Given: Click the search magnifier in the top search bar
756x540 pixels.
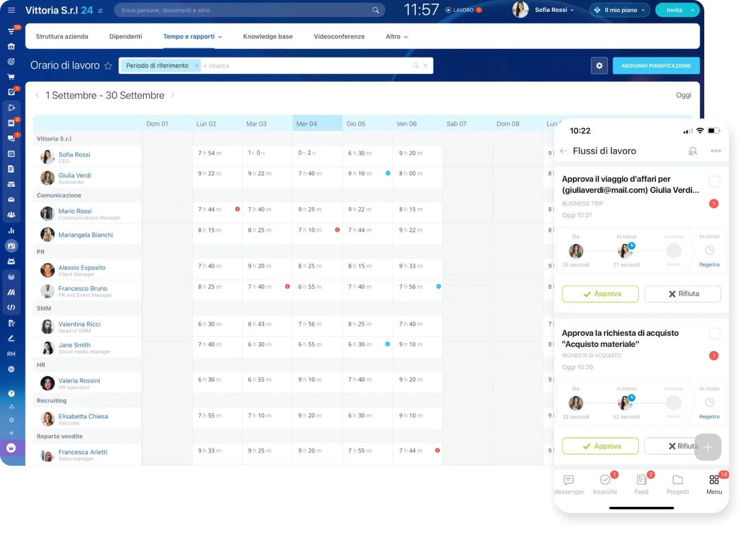Looking at the screenshot, I should pyautogui.click(x=376, y=10).
